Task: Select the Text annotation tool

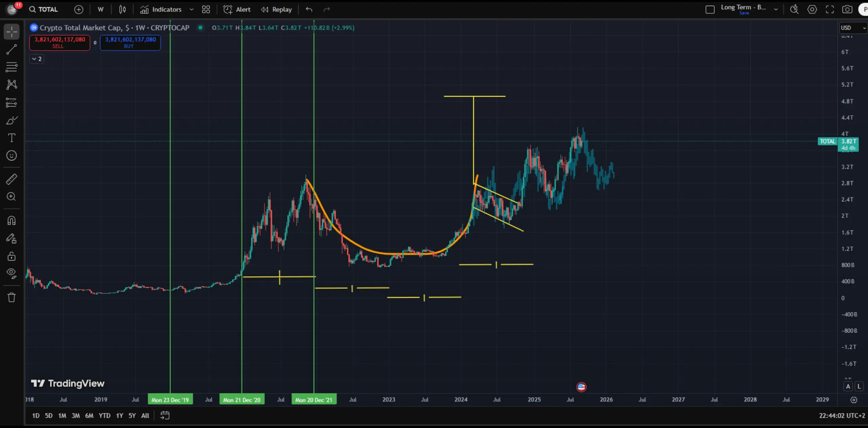Action: click(12, 138)
